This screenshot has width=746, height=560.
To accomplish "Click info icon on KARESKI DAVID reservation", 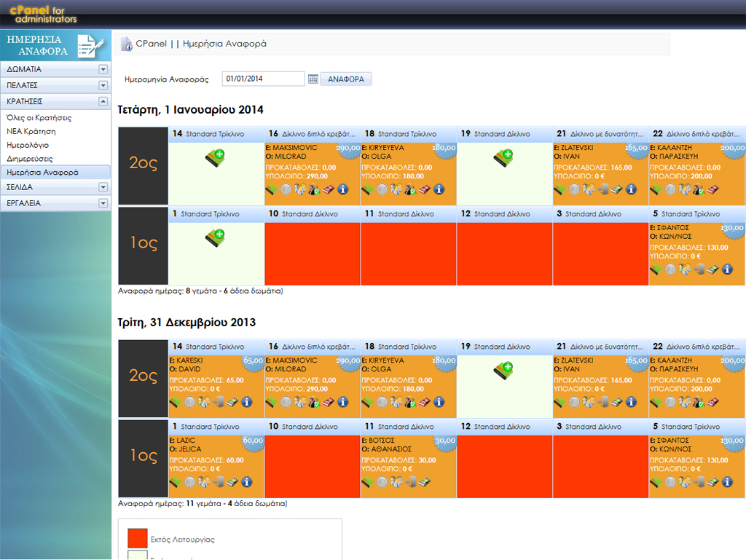I will 246,402.
